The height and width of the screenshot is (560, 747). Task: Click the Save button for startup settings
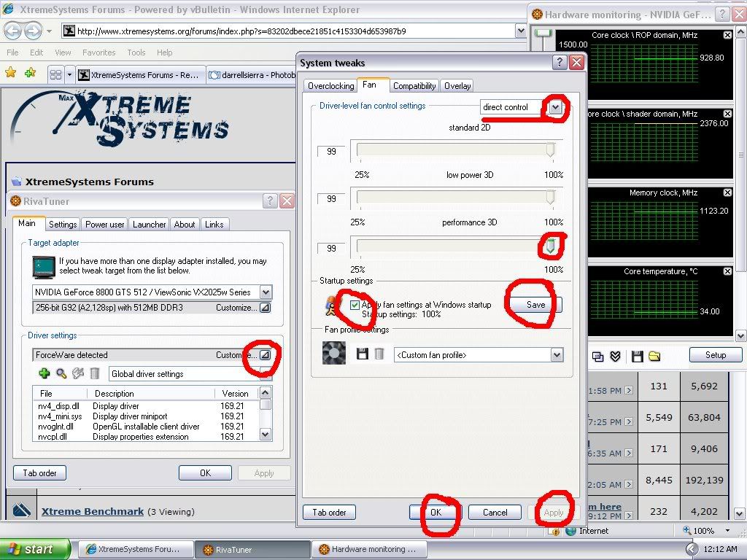point(535,305)
